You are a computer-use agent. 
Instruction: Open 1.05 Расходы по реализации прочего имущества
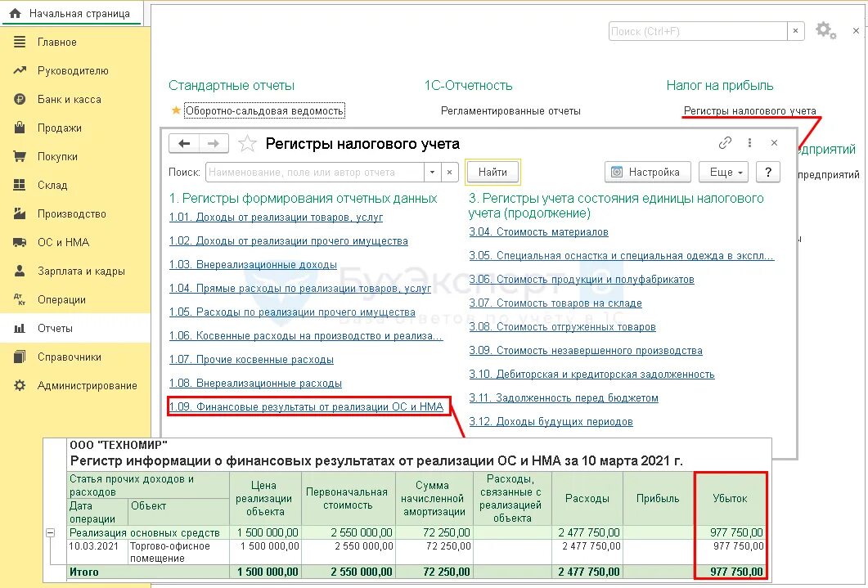click(x=292, y=312)
